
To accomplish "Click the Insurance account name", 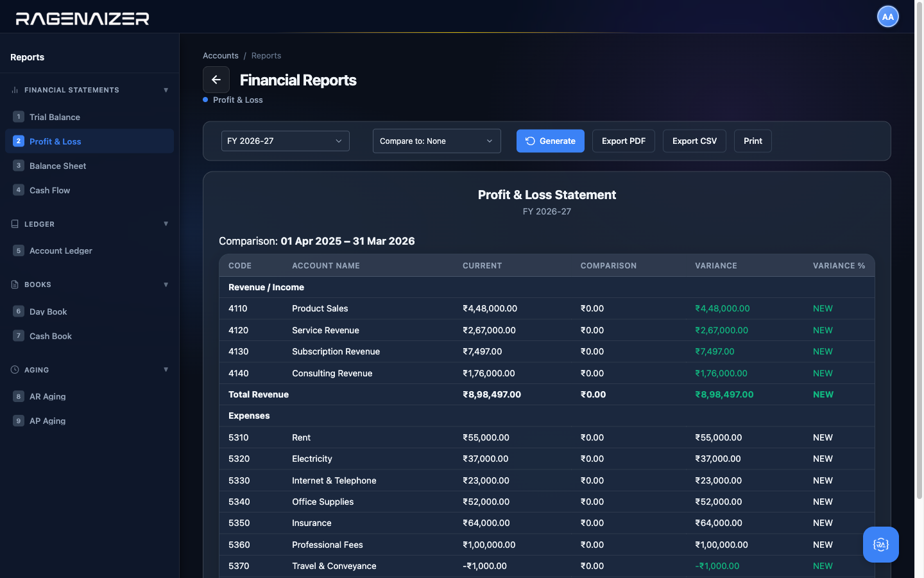I will 312,523.
